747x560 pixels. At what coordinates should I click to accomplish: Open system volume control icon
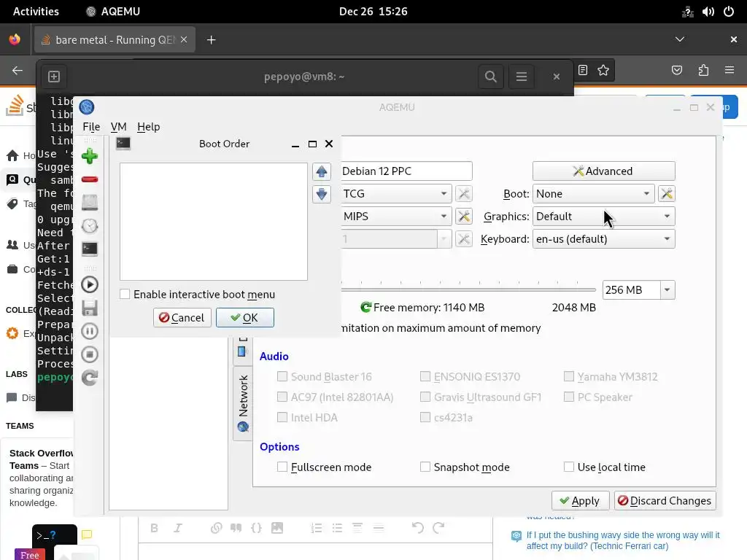pos(708,12)
